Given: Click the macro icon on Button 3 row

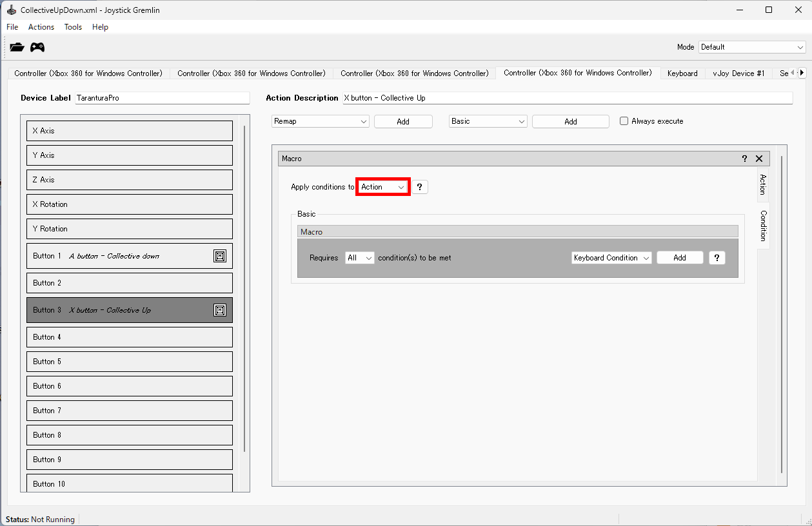Looking at the screenshot, I should click(220, 310).
